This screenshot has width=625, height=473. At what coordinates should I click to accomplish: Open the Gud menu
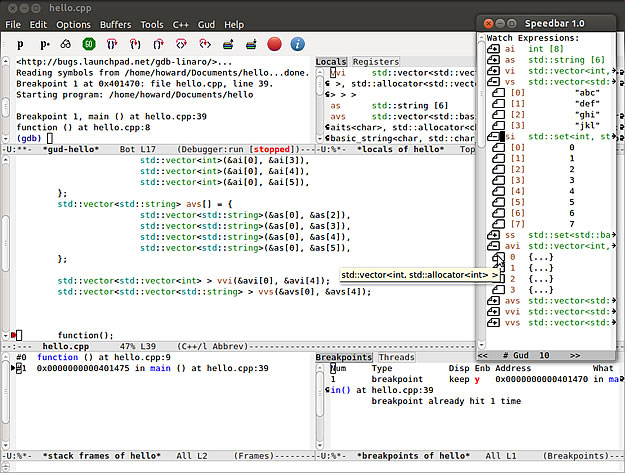(205, 23)
